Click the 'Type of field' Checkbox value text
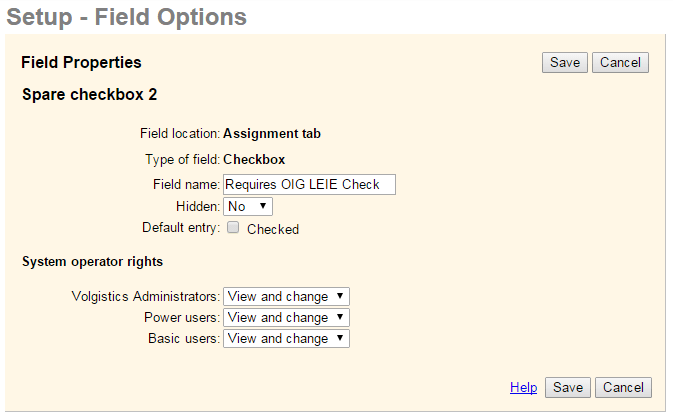 pos(254,158)
